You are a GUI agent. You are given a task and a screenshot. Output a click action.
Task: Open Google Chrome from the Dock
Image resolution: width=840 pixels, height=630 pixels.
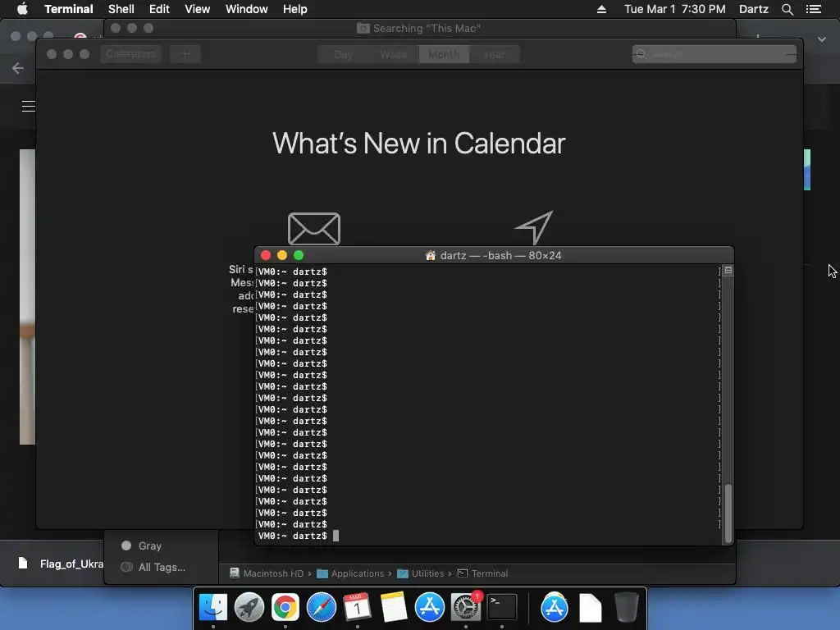point(285,608)
